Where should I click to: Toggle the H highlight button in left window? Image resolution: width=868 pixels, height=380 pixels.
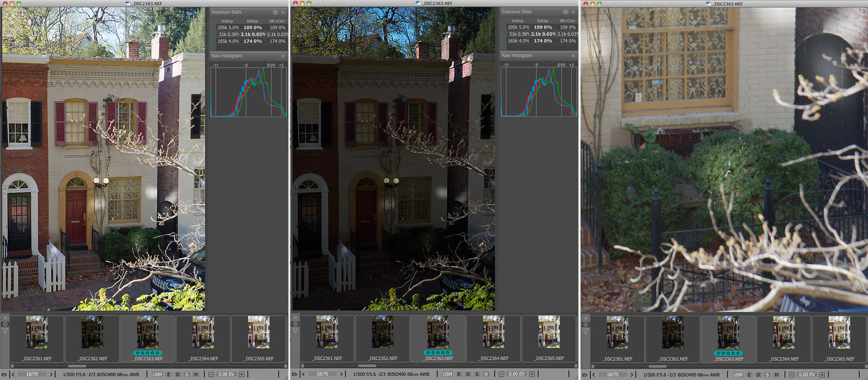click(x=196, y=374)
